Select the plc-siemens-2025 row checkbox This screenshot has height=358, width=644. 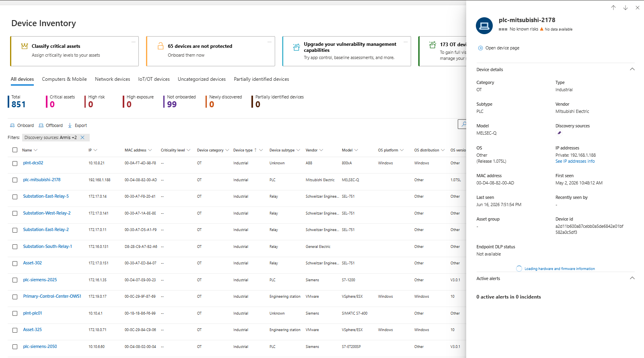15,280
